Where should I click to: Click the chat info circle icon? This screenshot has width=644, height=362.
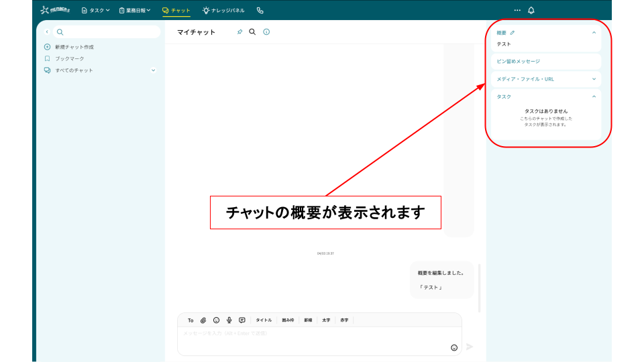[266, 32]
